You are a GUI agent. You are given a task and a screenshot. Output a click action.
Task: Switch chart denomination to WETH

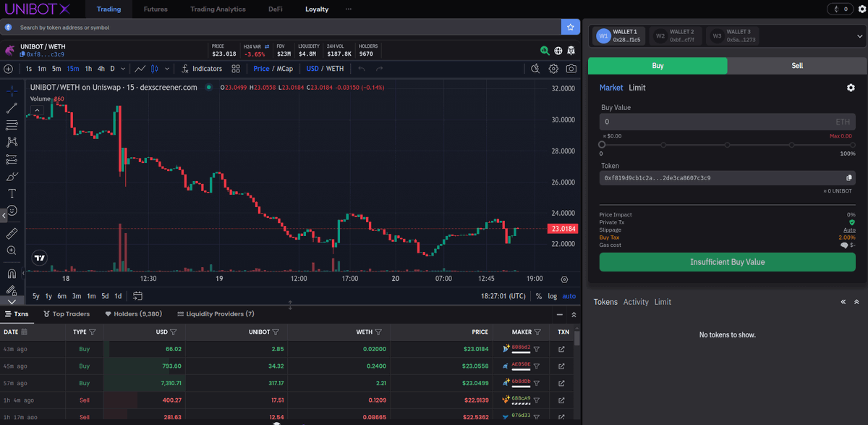click(x=335, y=69)
